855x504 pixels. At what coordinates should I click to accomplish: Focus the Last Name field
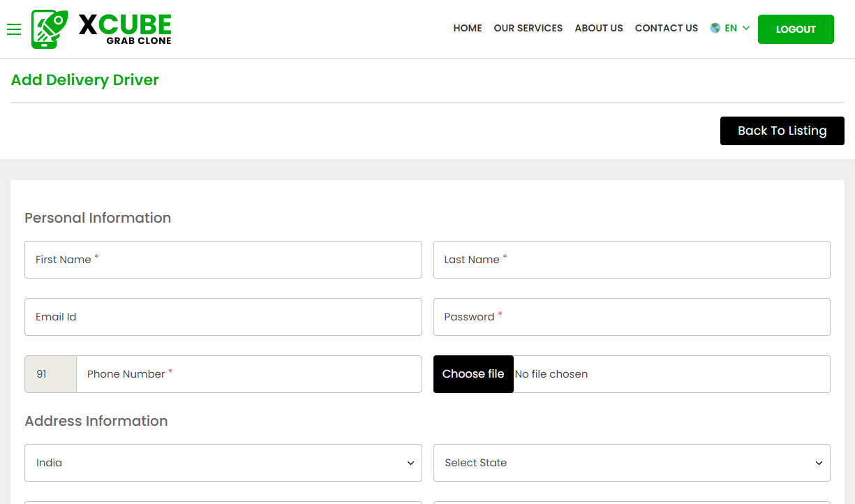pos(632,260)
